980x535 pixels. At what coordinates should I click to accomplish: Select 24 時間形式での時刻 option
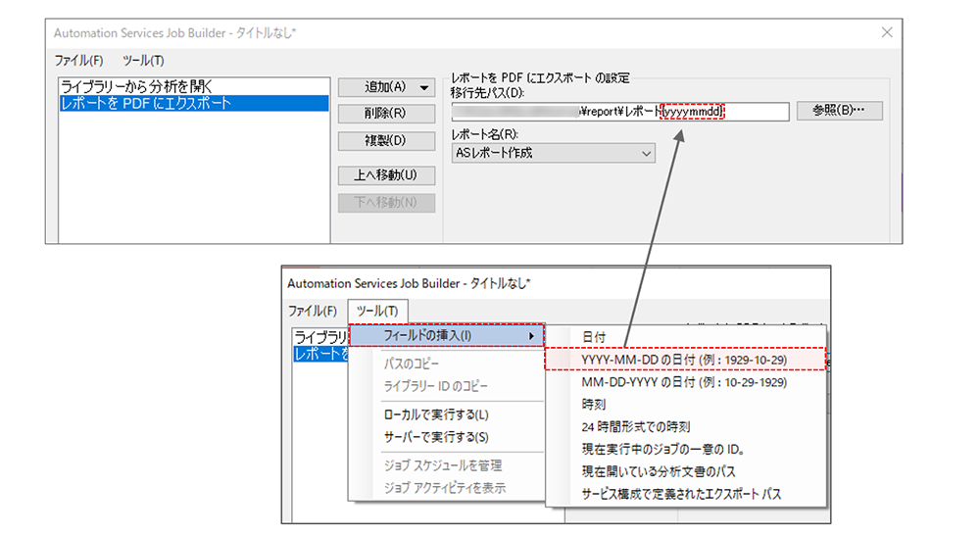pyautogui.click(x=686, y=427)
